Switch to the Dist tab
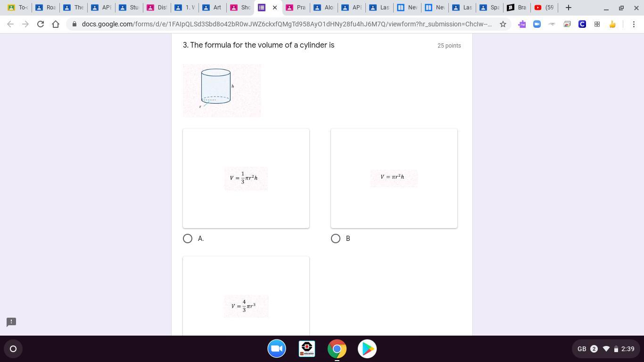This screenshot has height=362, width=644. 157,8
